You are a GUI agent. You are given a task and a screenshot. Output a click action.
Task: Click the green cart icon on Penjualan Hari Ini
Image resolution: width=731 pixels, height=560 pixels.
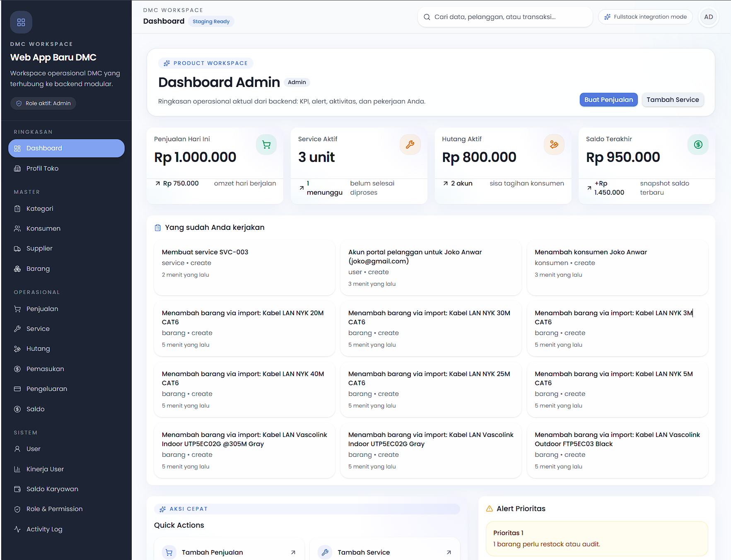point(266,145)
